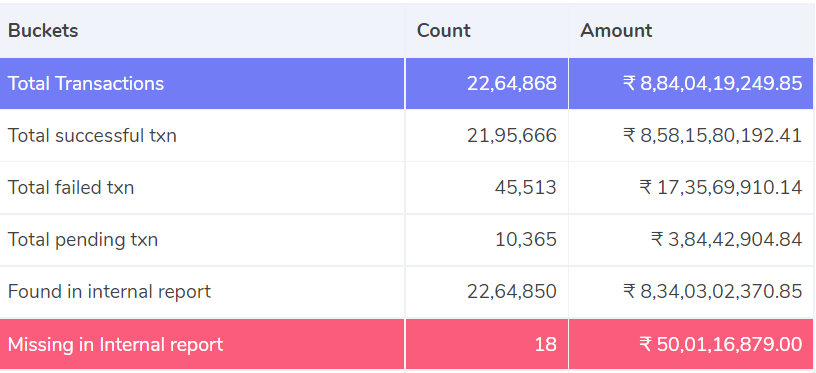Select the Total failed txn row
Screen dimensions: 816x373
[407, 188]
